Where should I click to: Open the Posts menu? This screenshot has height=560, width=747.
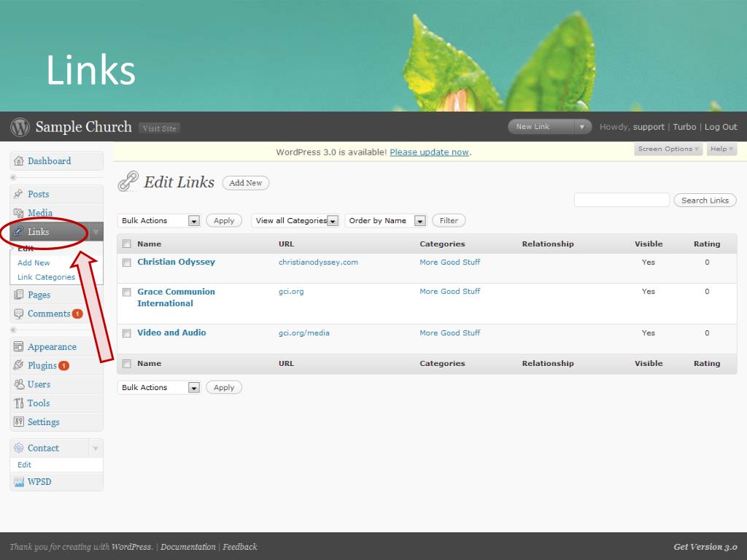(38, 194)
